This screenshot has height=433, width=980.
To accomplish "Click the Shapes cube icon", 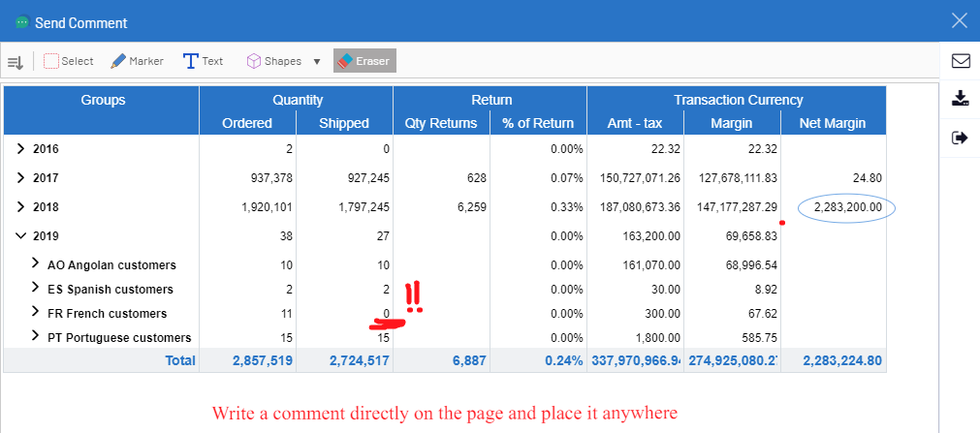I will pos(253,61).
